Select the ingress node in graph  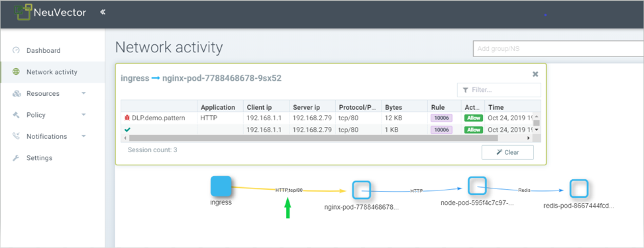[221, 186]
